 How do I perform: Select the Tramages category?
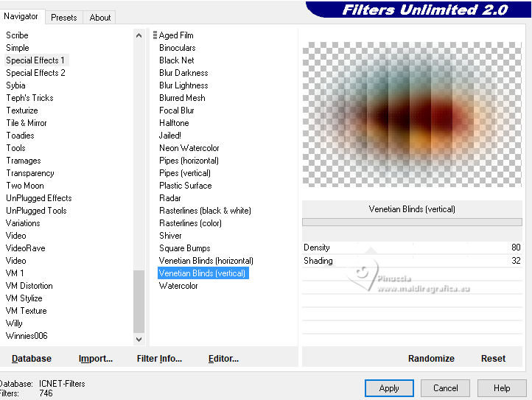click(24, 161)
